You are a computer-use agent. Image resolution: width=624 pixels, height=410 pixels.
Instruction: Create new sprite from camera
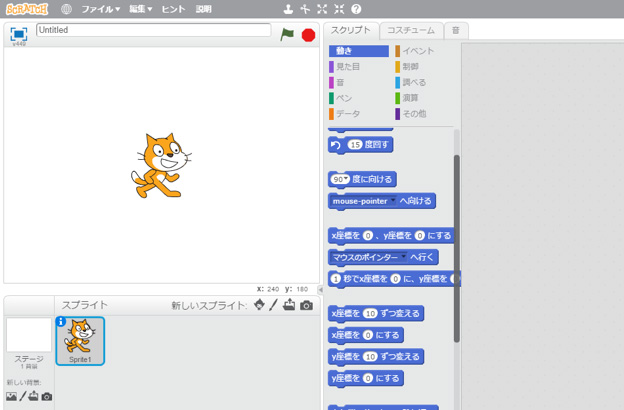tap(306, 305)
